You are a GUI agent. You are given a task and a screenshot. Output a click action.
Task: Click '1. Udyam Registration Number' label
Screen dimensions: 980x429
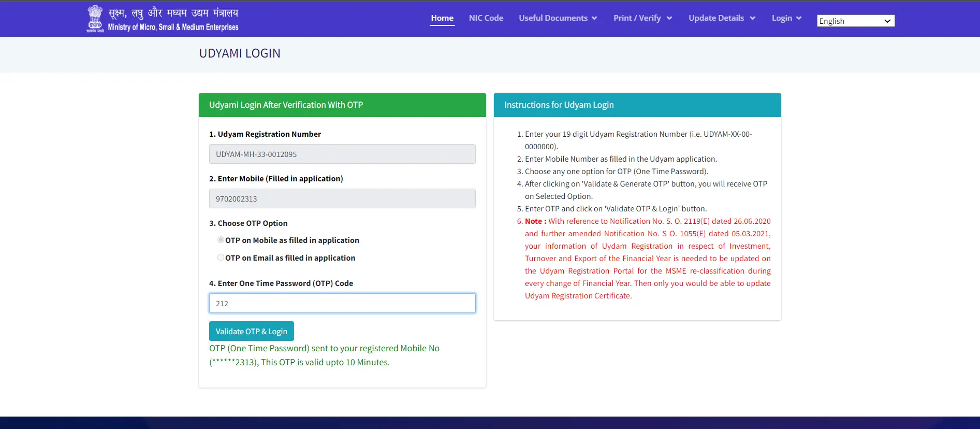265,134
